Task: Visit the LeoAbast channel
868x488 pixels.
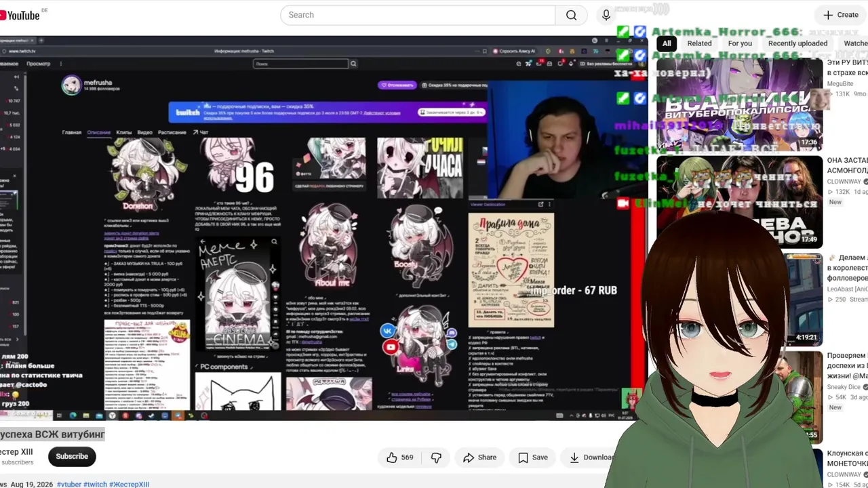Action: tap(847, 289)
